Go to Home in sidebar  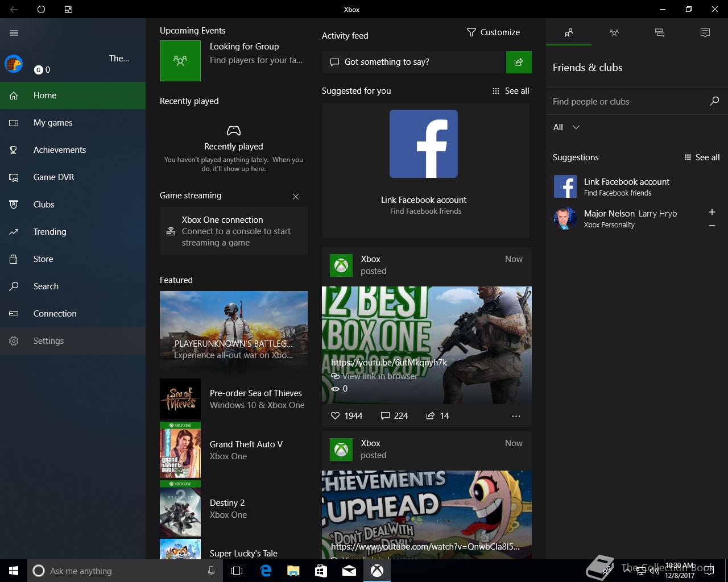coord(73,95)
